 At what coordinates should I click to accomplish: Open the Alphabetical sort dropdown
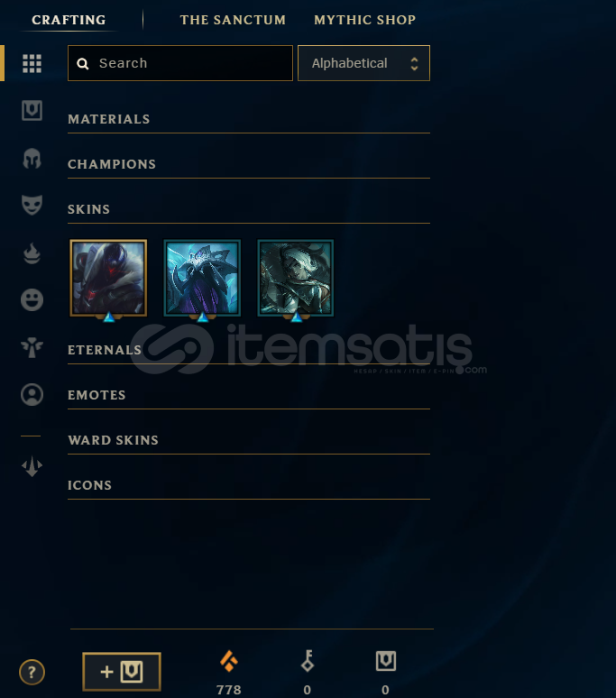click(x=363, y=63)
